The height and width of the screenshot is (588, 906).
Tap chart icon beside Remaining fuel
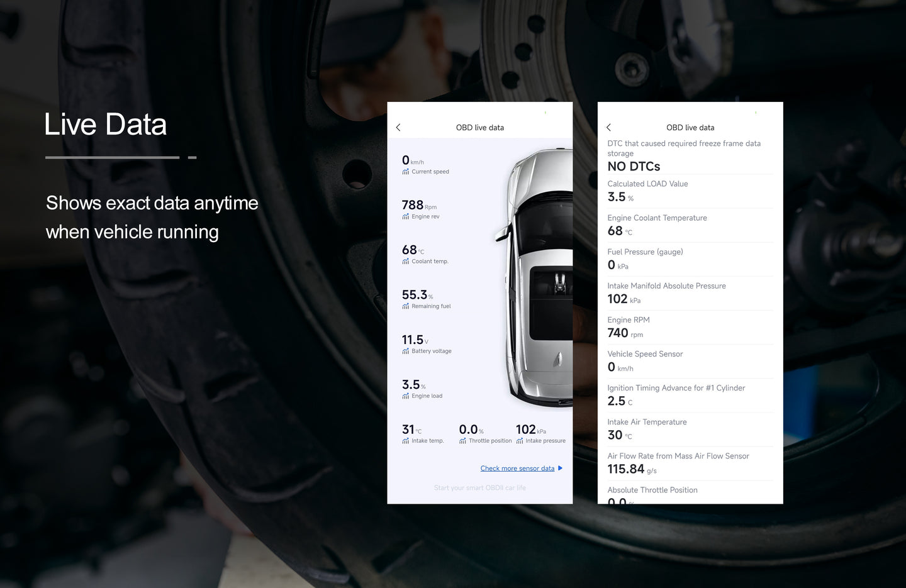click(406, 306)
